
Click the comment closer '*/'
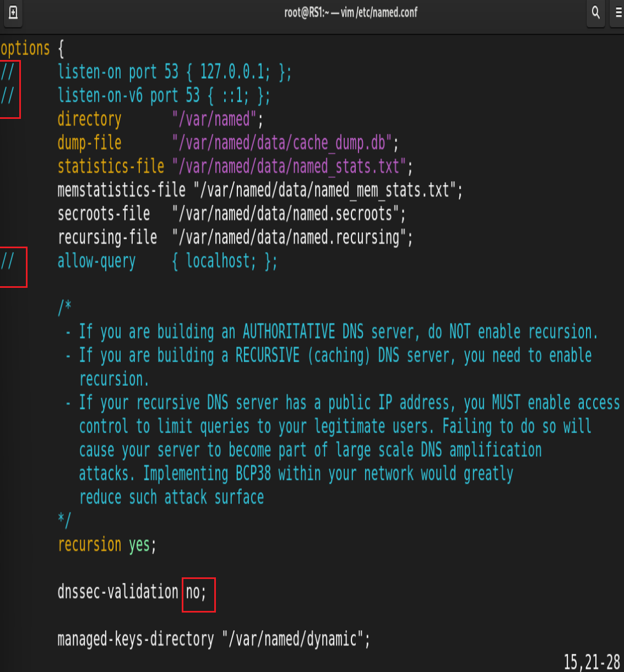pyautogui.click(x=64, y=520)
